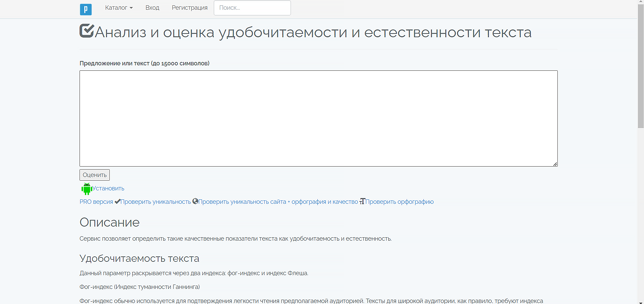
Task: Click the text T icon before spelling link
Action: click(x=362, y=201)
